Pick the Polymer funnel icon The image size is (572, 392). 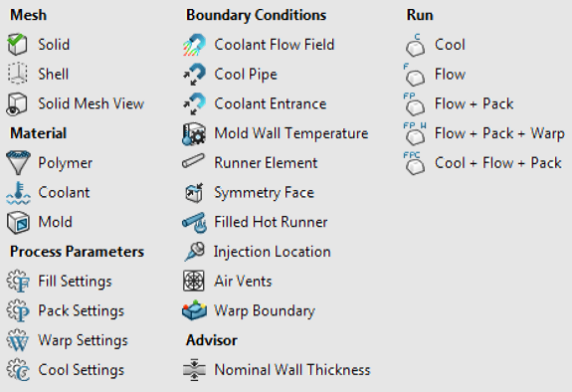click(18, 163)
